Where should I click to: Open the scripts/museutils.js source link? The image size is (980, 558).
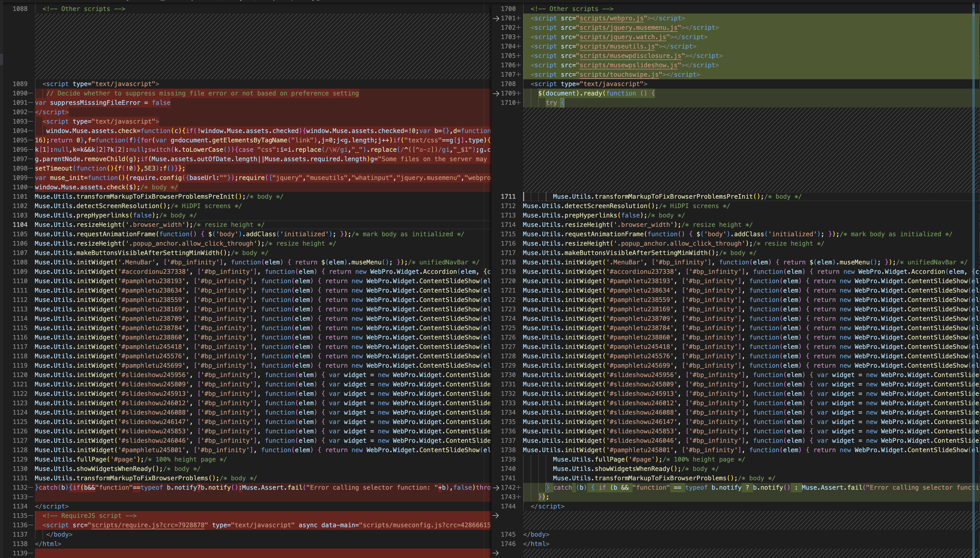[617, 46]
